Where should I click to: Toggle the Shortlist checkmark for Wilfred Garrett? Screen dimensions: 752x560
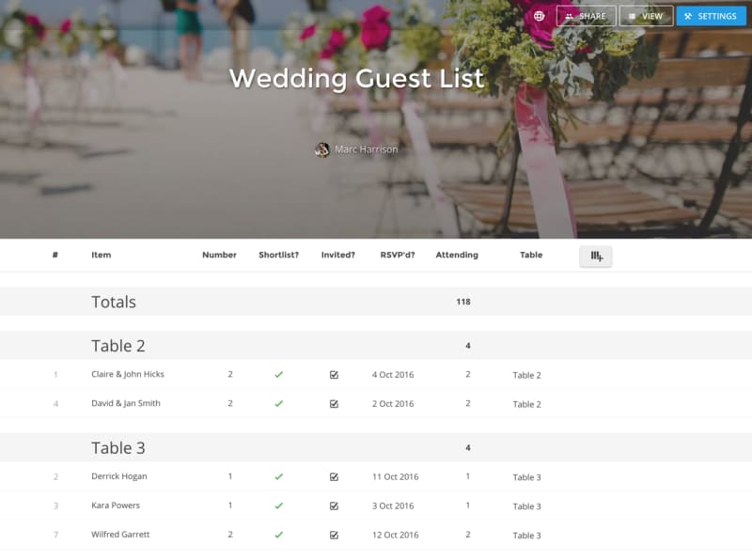(x=278, y=536)
